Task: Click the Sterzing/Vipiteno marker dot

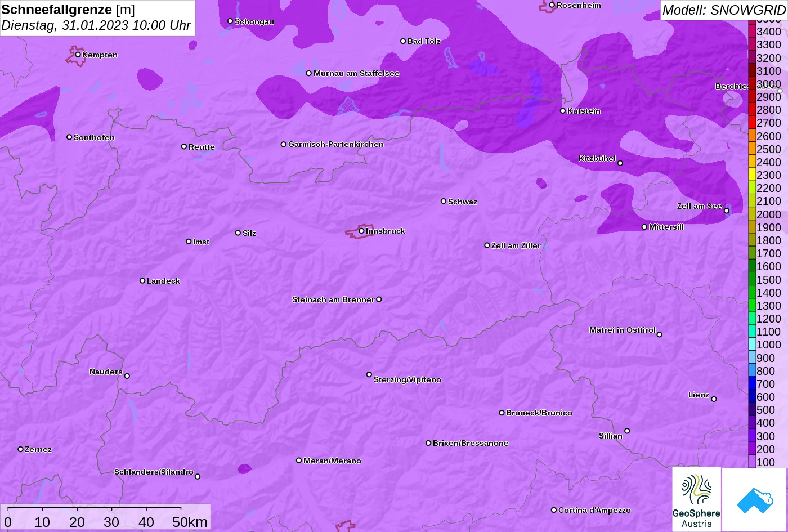Action: pyautogui.click(x=369, y=374)
